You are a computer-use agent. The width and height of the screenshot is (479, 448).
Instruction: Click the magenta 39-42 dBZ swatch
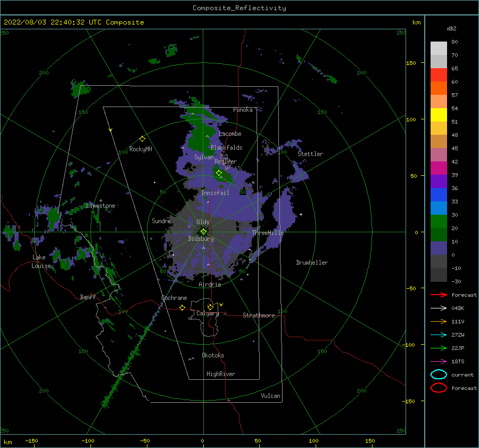coord(439,168)
